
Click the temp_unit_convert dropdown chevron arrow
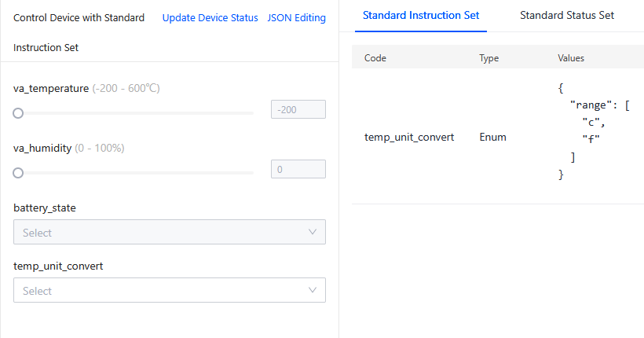(313, 291)
